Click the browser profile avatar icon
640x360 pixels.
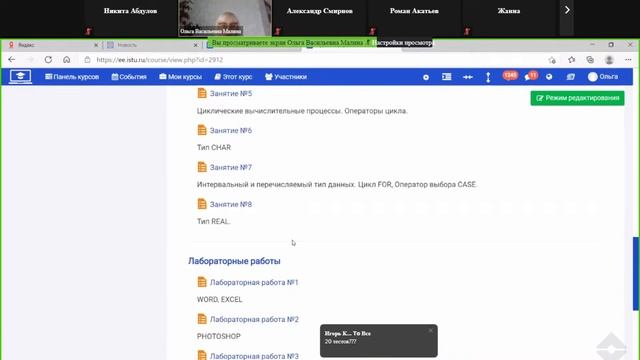[609, 60]
